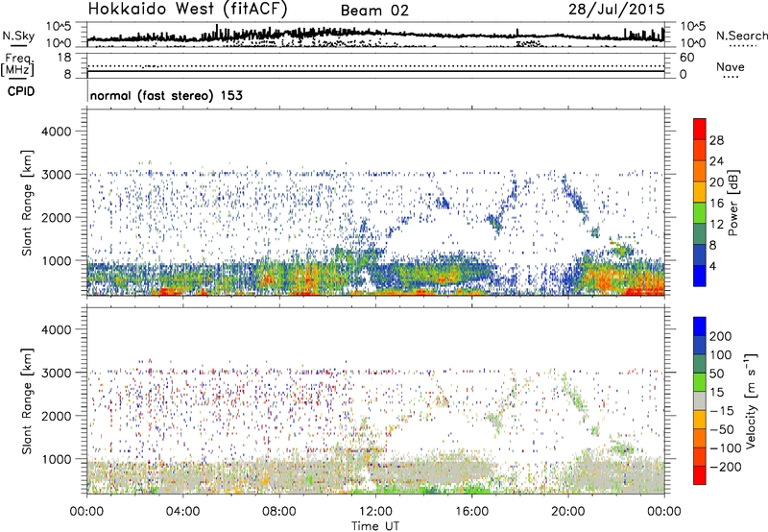Click the '3000' tick on velocity panel
This screenshot has height=532, width=768.
pyautogui.click(x=57, y=373)
